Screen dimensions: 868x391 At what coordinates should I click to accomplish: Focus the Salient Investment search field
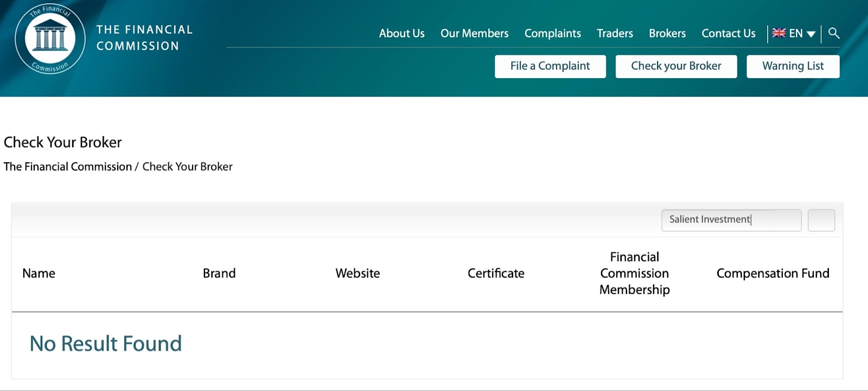pos(731,220)
